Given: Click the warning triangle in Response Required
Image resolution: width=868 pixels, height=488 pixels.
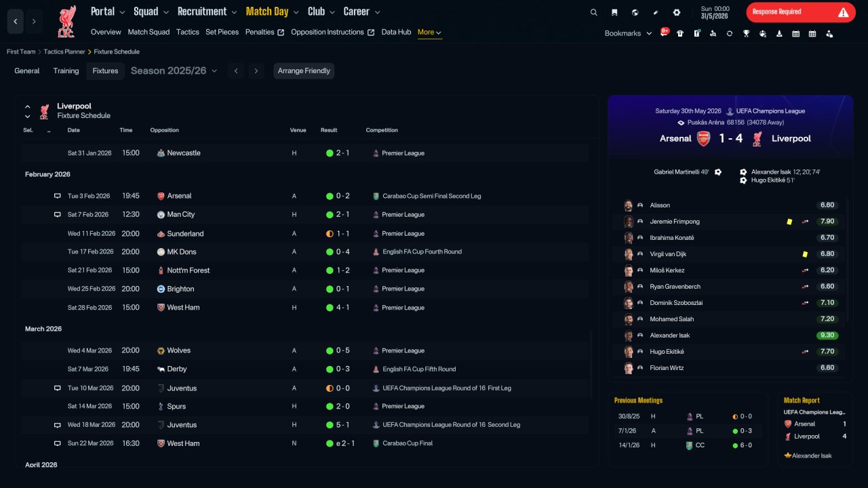Looking at the screenshot, I should (x=843, y=12).
